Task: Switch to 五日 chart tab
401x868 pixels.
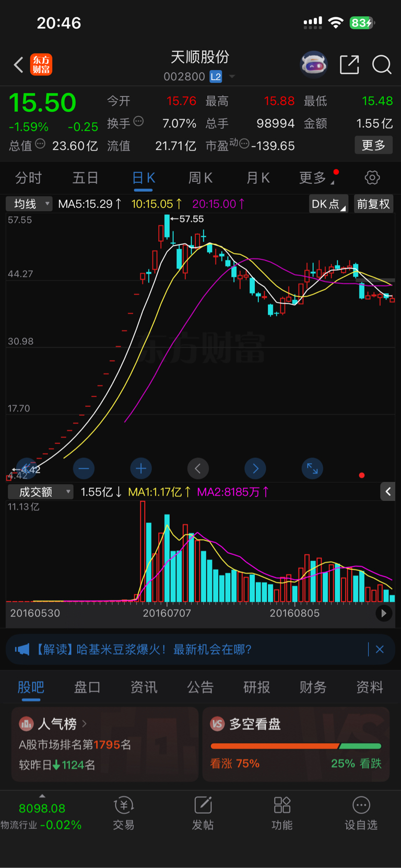Action: [86, 178]
